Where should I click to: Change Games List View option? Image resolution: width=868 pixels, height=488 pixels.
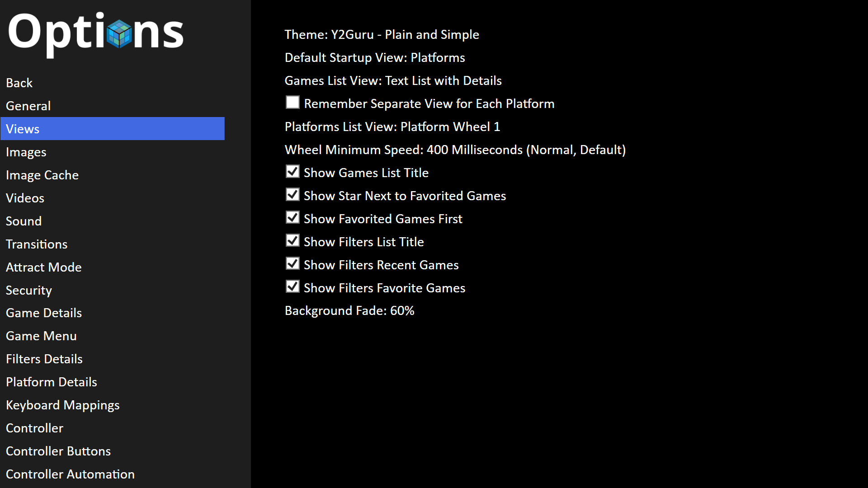[x=393, y=81]
